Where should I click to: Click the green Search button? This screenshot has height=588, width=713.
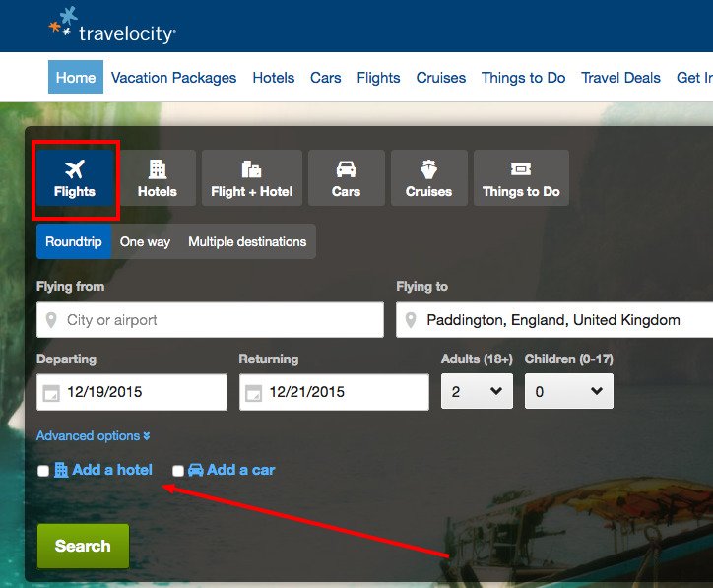click(83, 546)
